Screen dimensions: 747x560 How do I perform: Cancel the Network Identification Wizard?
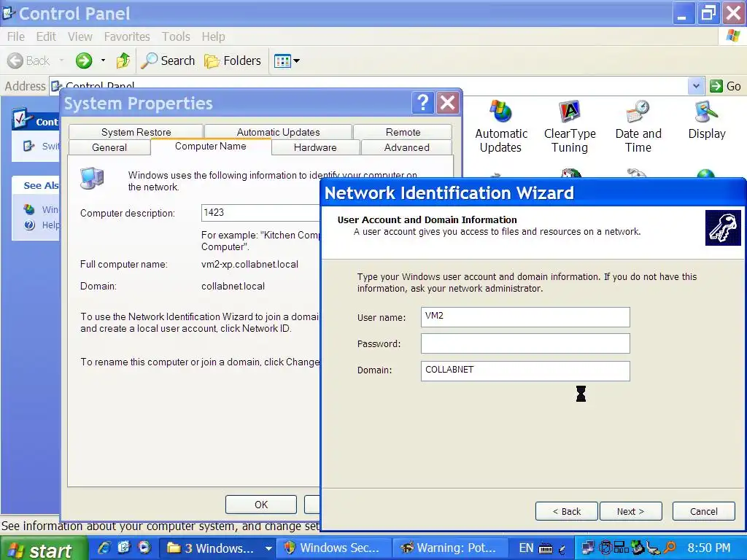(x=704, y=511)
